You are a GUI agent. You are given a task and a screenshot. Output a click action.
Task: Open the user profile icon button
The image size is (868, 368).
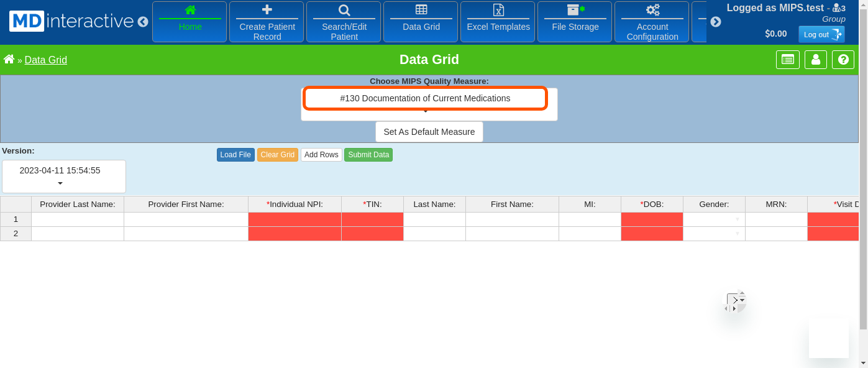[816, 60]
